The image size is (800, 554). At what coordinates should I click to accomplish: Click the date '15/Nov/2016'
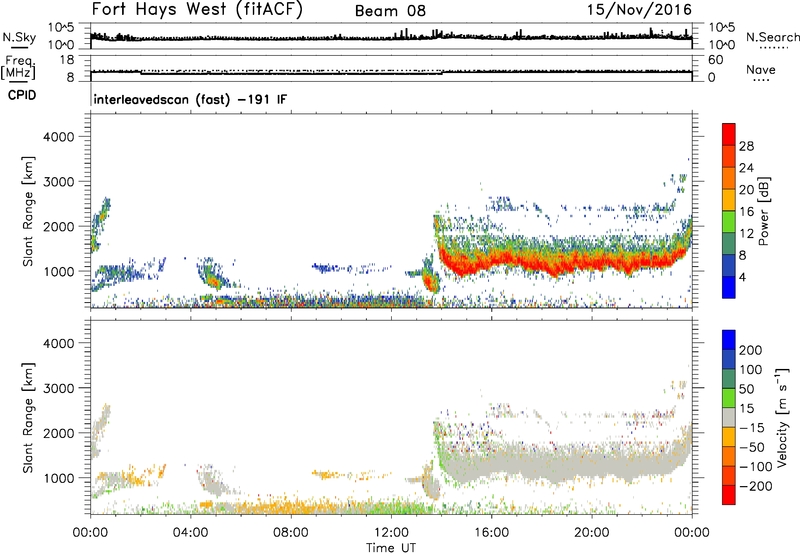pos(639,9)
